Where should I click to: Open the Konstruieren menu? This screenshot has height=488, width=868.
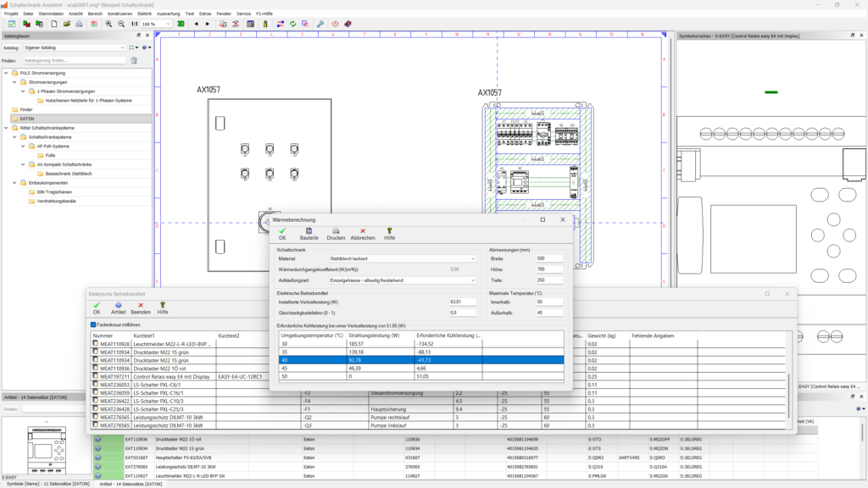click(x=120, y=14)
